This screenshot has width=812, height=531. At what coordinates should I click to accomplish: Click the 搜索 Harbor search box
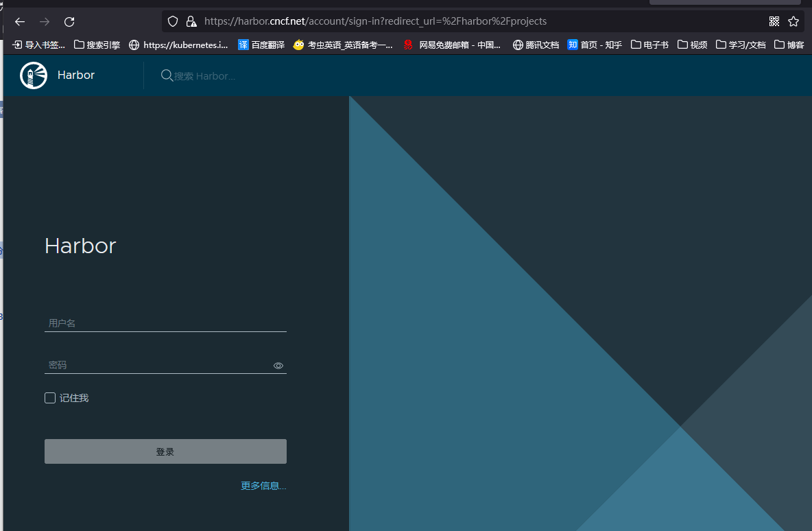(x=204, y=76)
